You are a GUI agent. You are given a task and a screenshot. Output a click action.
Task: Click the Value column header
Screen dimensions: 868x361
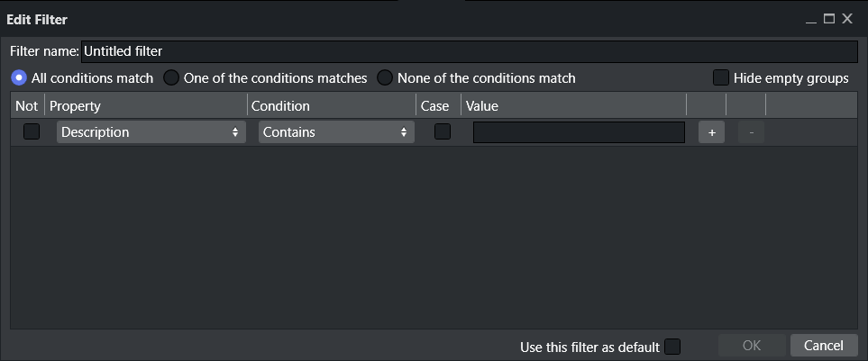(x=573, y=106)
